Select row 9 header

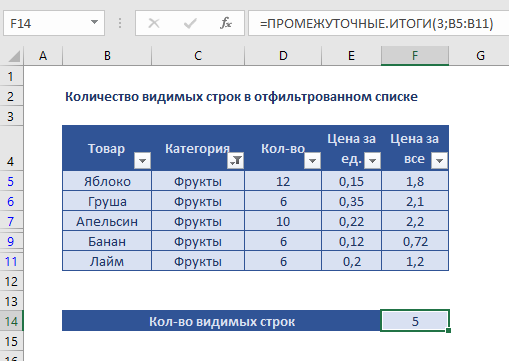click(x=11, y=241)
